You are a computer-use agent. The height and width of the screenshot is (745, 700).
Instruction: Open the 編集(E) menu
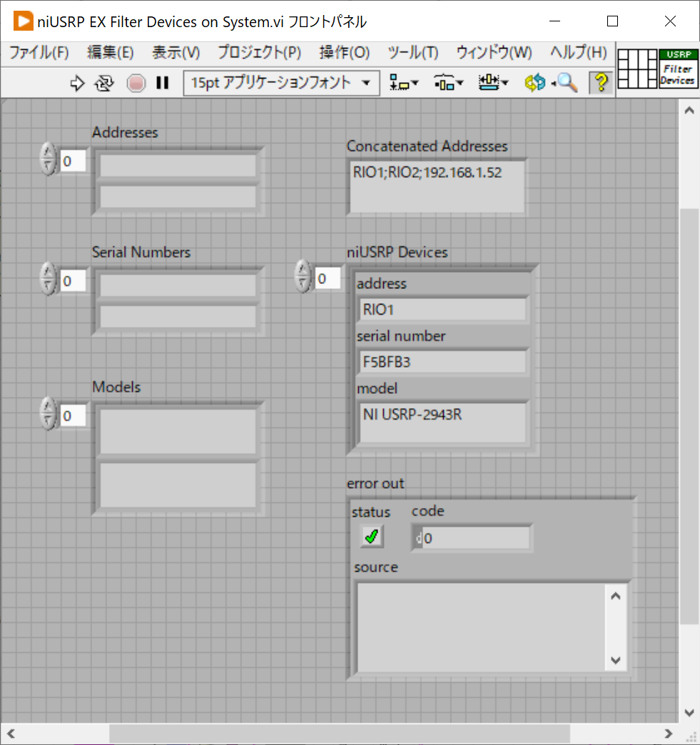tap(111, 52)
